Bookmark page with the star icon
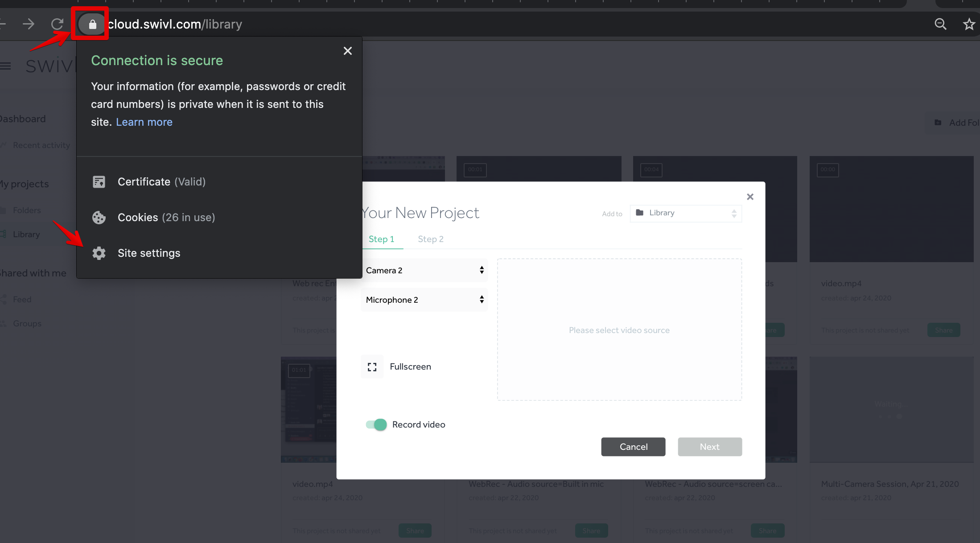The image size is (980, 543). (x=968, y=24)
